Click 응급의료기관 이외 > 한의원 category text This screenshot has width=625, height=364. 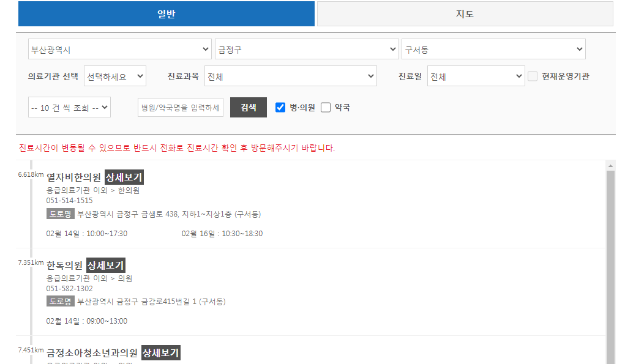[x=93, y=190]
